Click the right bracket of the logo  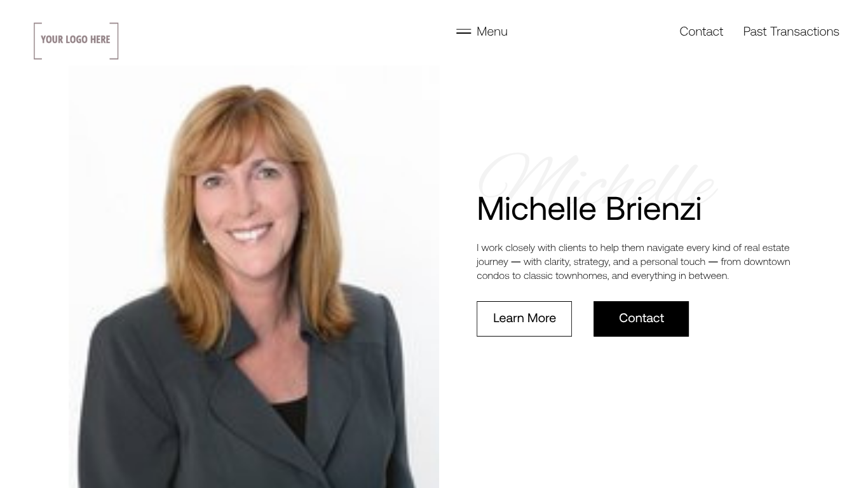[x=114, y=41]
